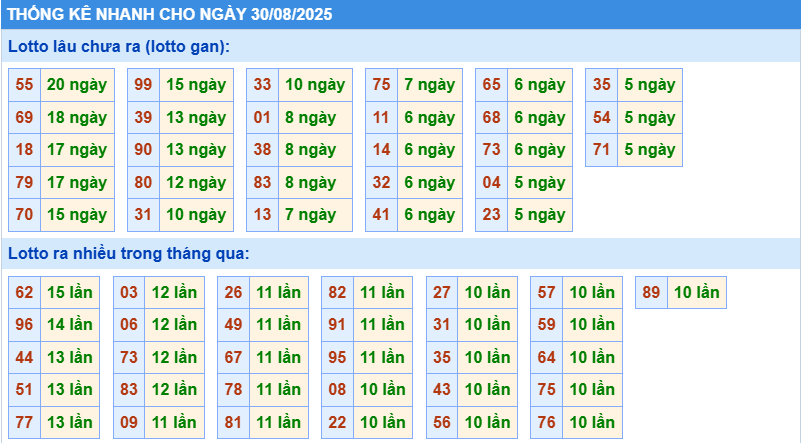The height and width of the screenshot is (443, 803).
Task: Select number 44 in the frequent lotto table
Action: click(25, 357)
